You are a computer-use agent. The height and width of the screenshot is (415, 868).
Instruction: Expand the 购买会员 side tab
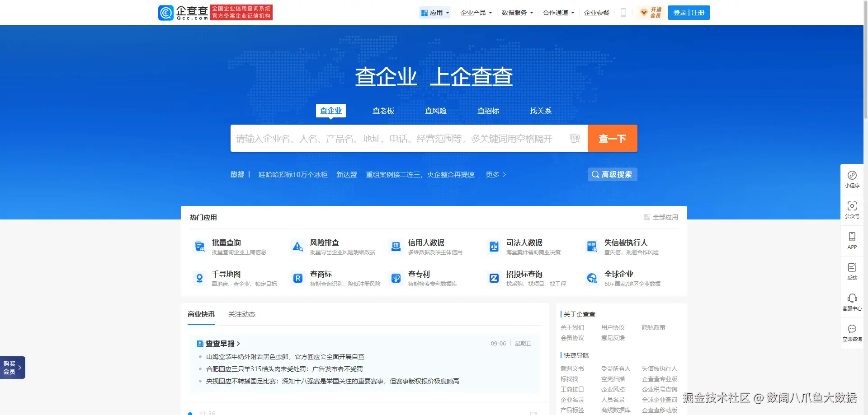(x=13, y=368)
